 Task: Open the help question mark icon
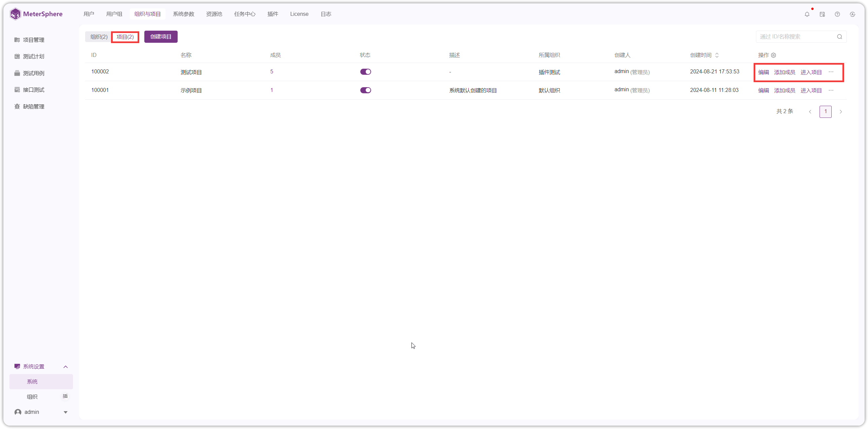837,14
